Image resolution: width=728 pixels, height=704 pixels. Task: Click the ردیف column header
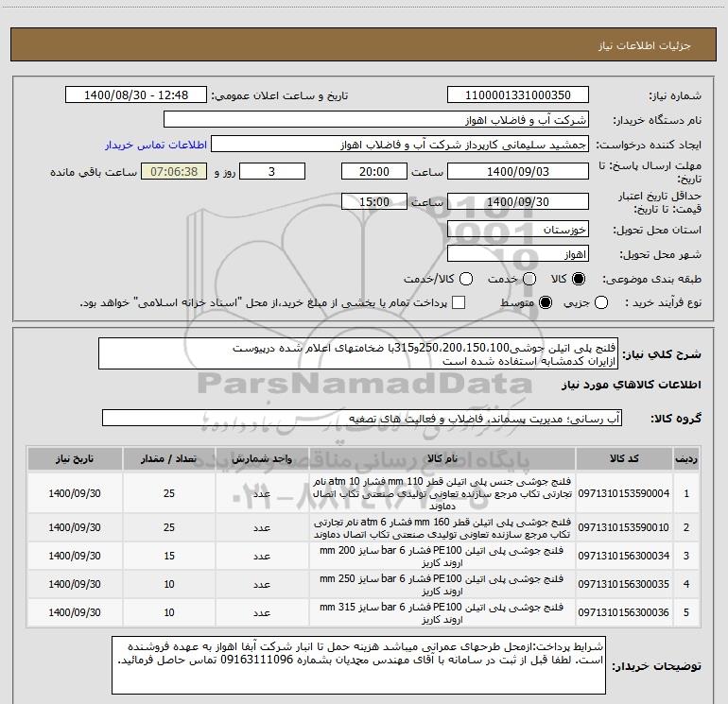coord(686,459)
